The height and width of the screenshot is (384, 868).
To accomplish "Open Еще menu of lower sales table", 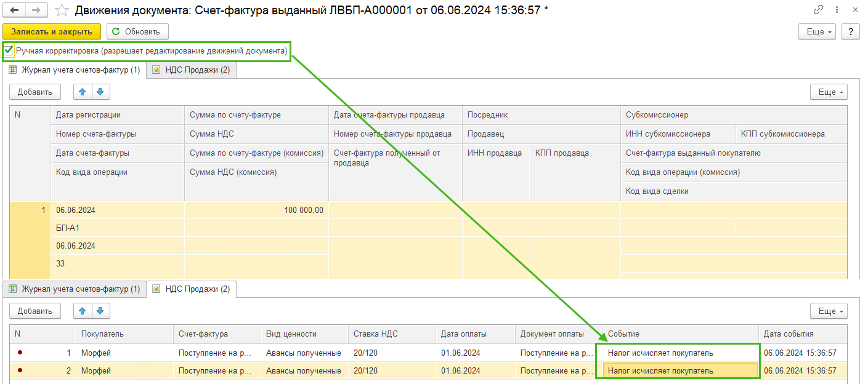I will point(829,311).
